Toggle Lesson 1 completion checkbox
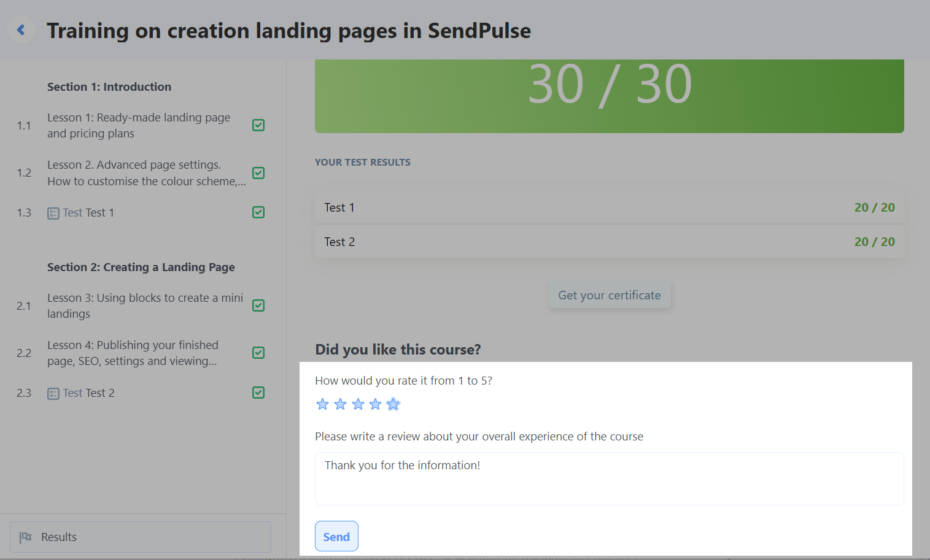 (x=258, y=125)
